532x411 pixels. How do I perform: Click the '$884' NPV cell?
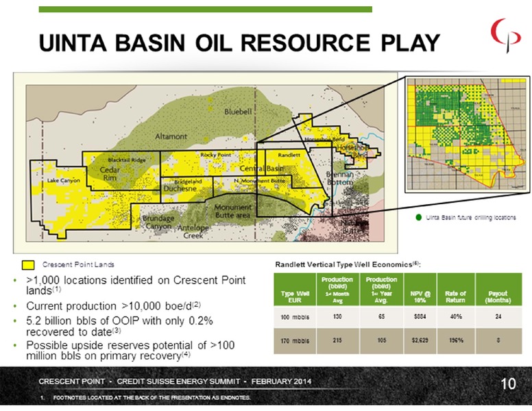coord(420,316)
